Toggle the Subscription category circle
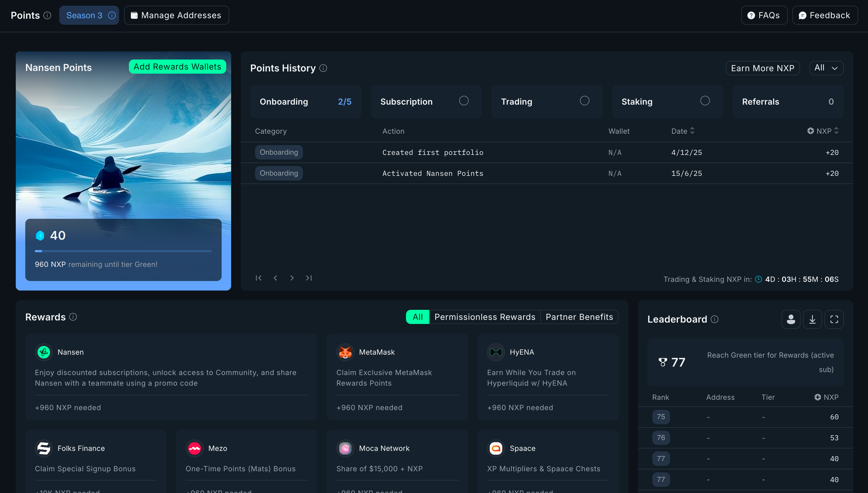Screen dimensions: 868x493 pos(464,101)
